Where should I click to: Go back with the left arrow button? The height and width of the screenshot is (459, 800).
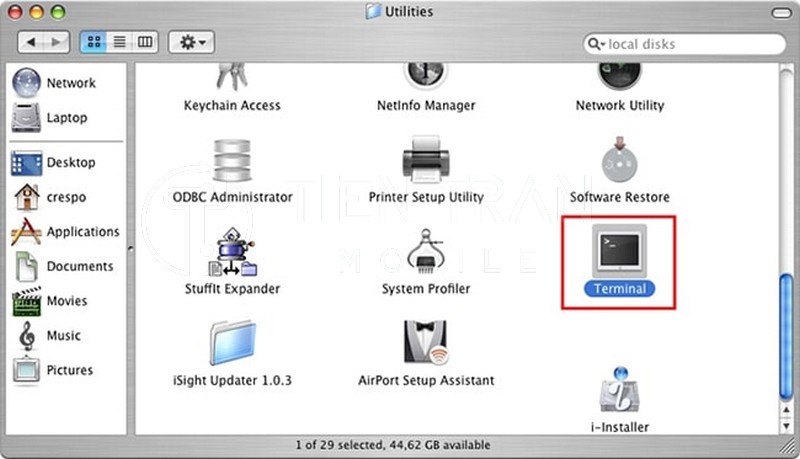click(x=31, y=42)
